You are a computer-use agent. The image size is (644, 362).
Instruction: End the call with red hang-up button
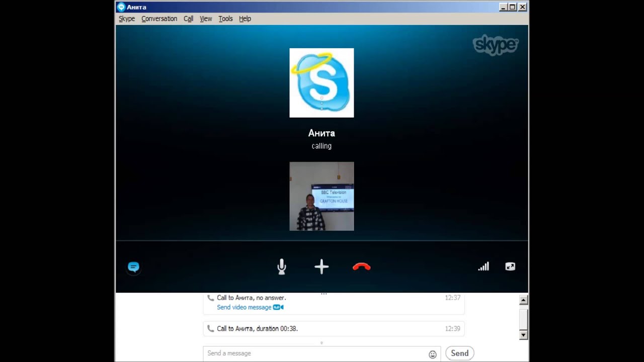(x=361, y=267)
